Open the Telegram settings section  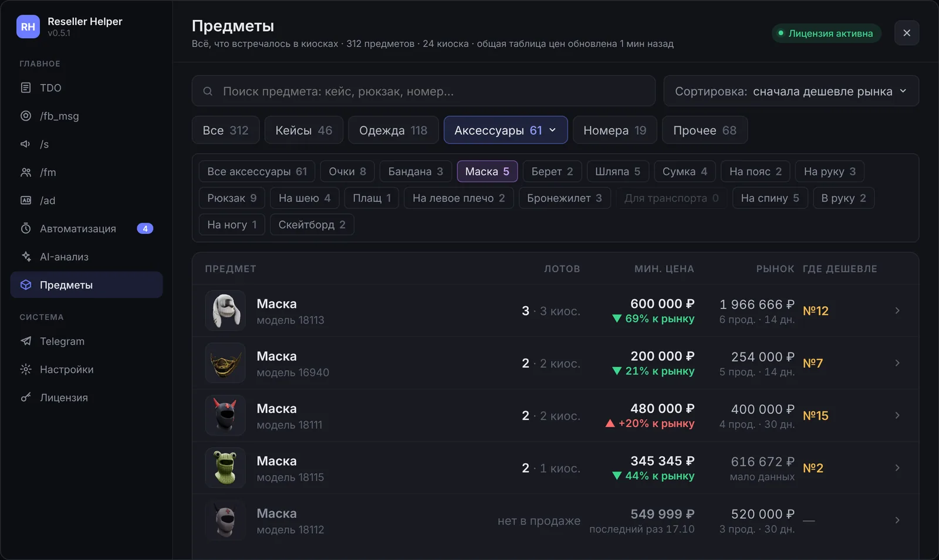point(86,341)
